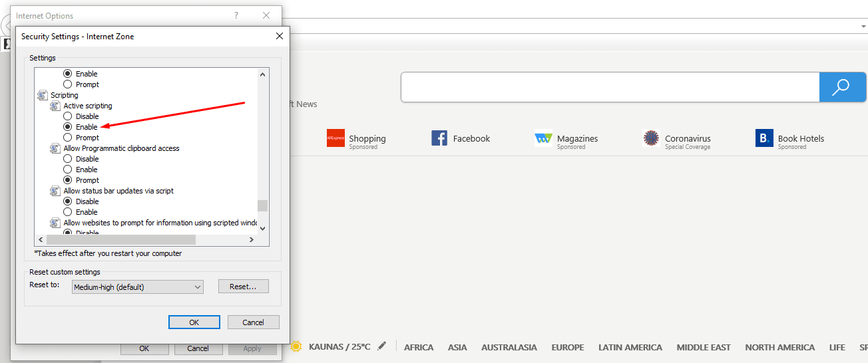The height and width of the screenshot is (363, 868).
Task: Click the horizontal scrollbar in settings list
Action: point(120,239)
